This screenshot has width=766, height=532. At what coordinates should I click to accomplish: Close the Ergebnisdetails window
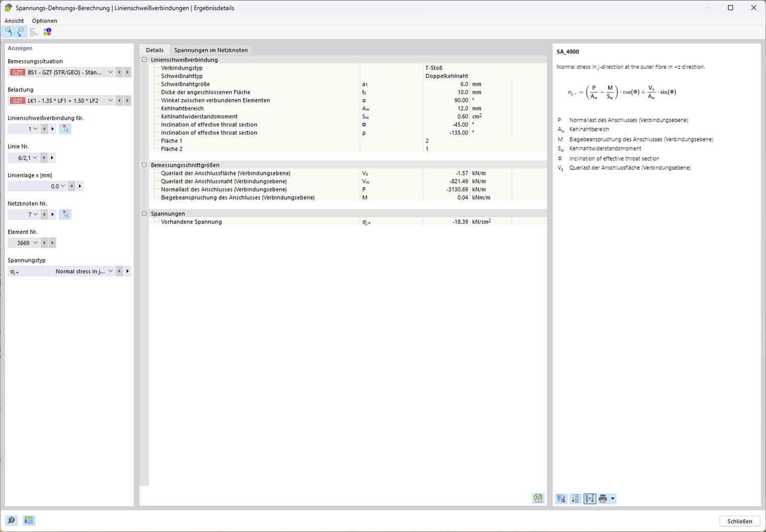point(754,8)
